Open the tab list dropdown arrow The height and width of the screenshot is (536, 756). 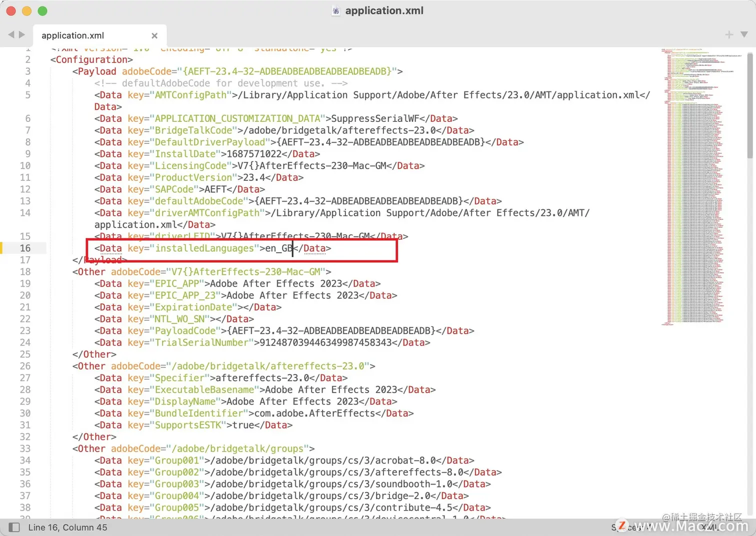[744, 34]
